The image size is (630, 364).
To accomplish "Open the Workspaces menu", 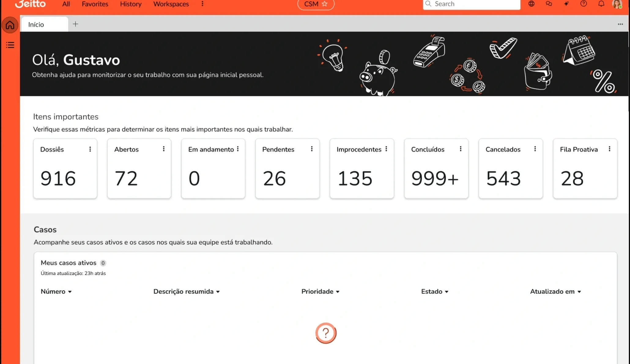I will pos(171,4).
